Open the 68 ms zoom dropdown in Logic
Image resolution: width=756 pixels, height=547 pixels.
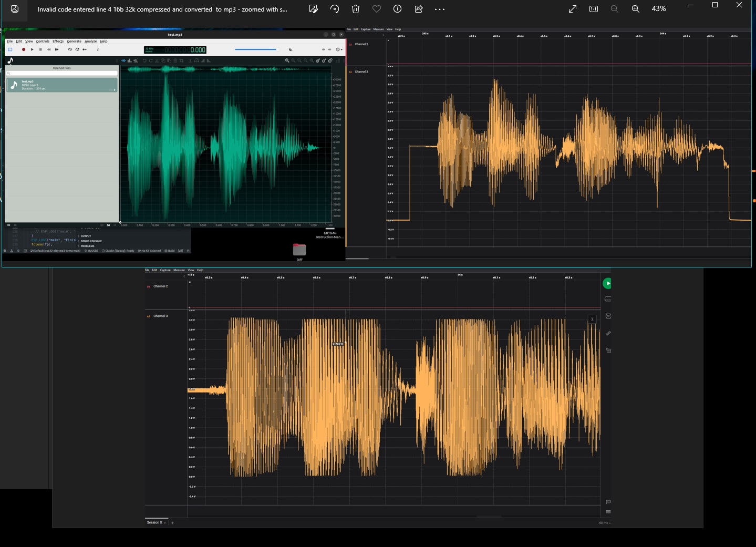coord(605,523)
